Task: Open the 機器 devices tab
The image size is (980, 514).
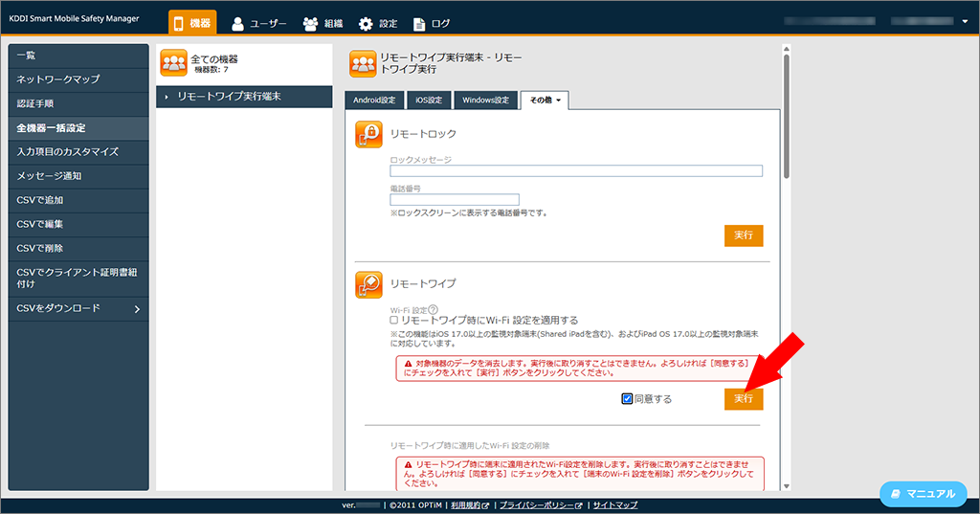Action: point(192,23)
